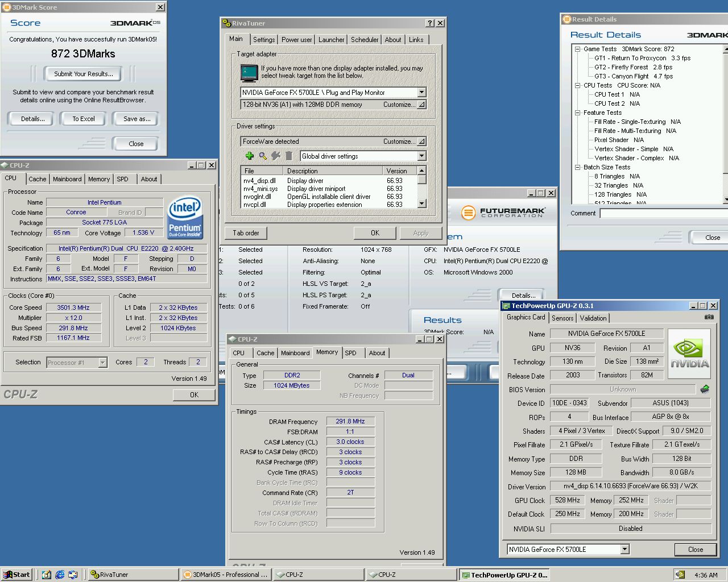Click the GPU-Z title bar icon
Image resolution: width=728 pixels, height=582 pixels.
506,306
